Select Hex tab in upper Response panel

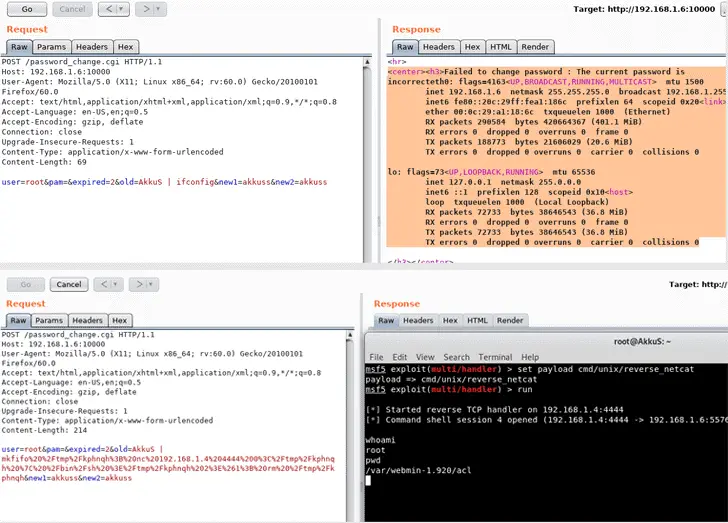pyautogui.click(x=472, y=47)
